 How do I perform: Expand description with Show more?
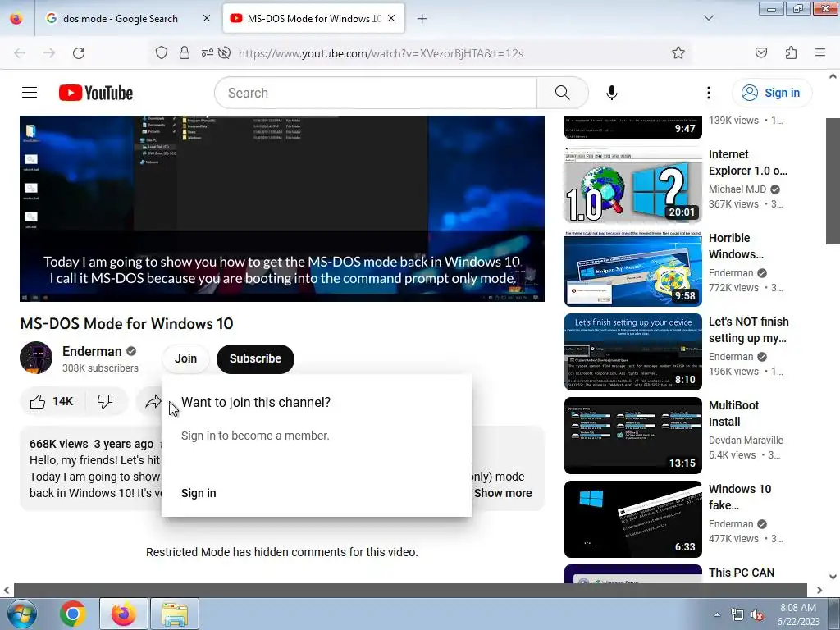coord(503,493)
